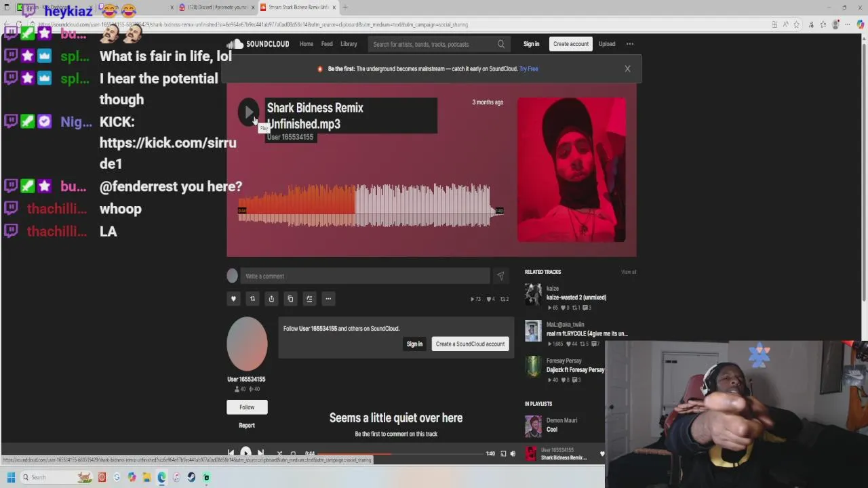Screen dimensions: 868x488
Task: Dismiss the Be the first banner
Action: pos(627,68)
